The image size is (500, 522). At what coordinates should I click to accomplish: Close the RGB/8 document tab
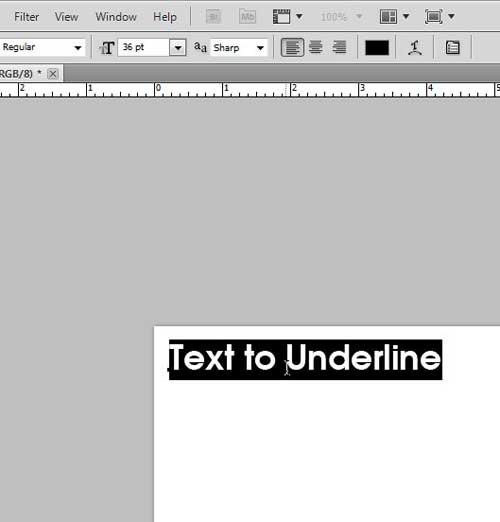(x=53, y=74)
